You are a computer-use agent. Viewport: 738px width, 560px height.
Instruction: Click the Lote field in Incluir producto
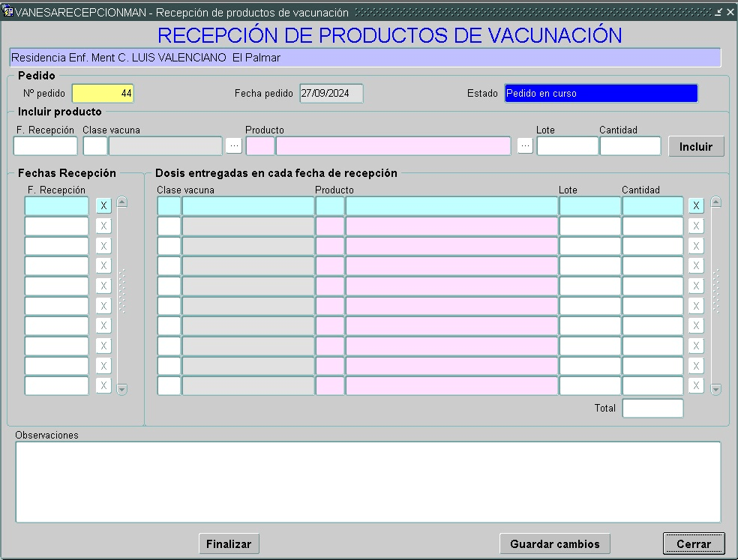(567, 145)
